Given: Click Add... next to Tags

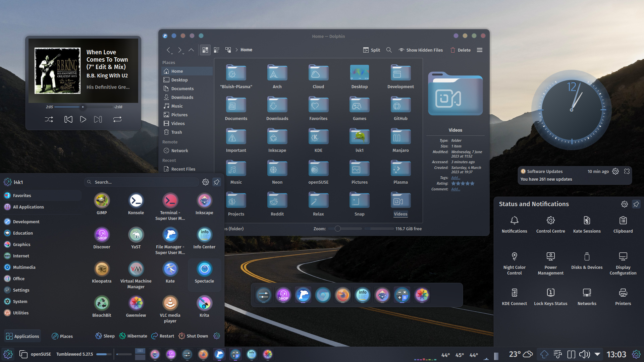Looking at the screenshot, I should pos(455,178).
